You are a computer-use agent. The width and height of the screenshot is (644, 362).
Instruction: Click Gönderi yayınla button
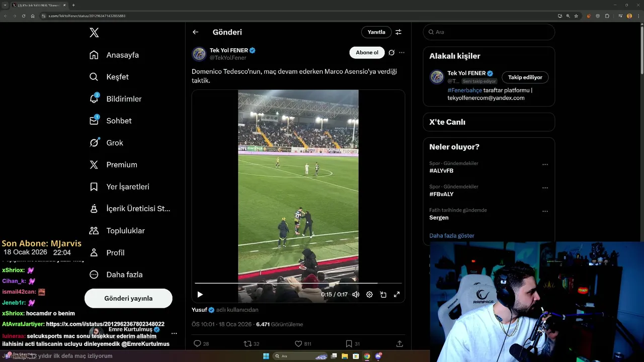(x=128, y=298)
